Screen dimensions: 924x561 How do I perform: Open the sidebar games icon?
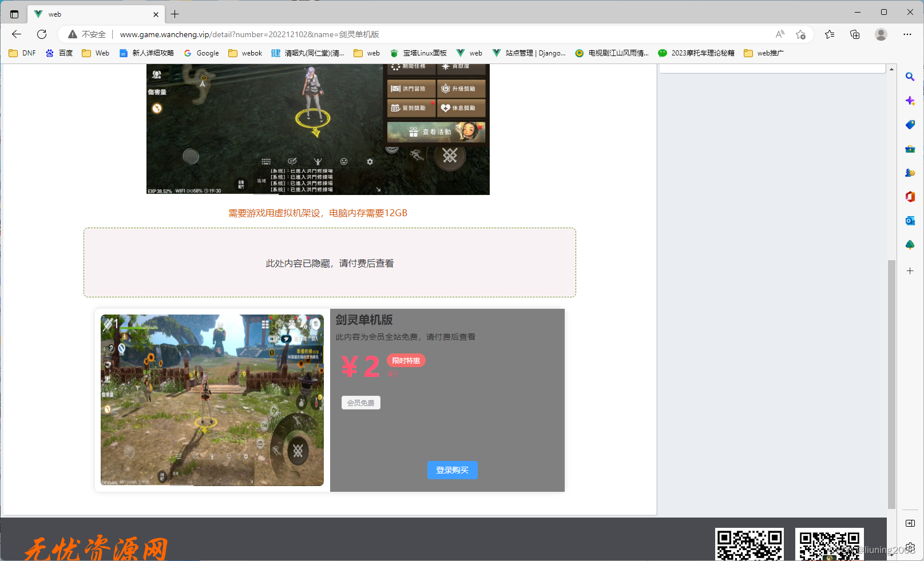pyautogui.click(x=910, y=173)
